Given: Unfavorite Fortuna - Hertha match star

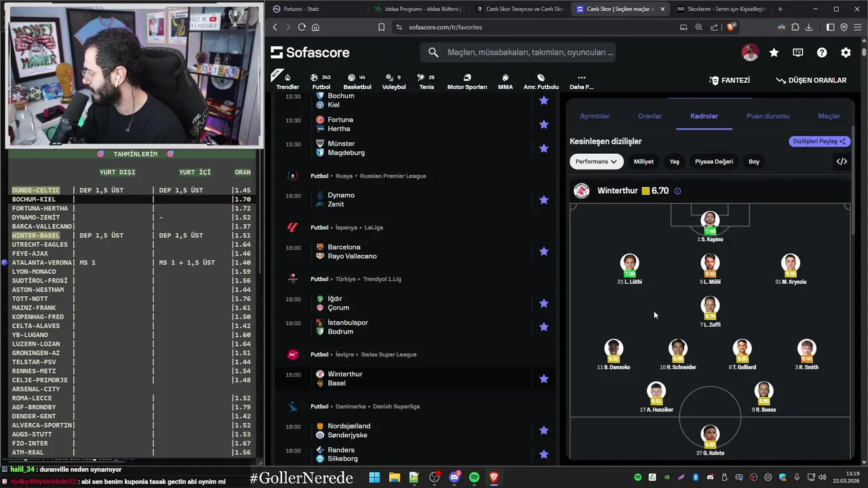Looking at the screenshot, I should tap(543, 124).
